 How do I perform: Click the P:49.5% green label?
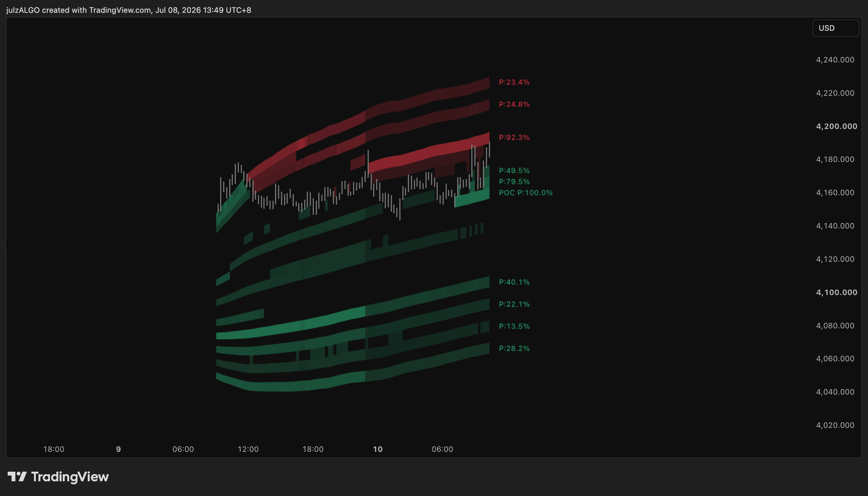514,170
